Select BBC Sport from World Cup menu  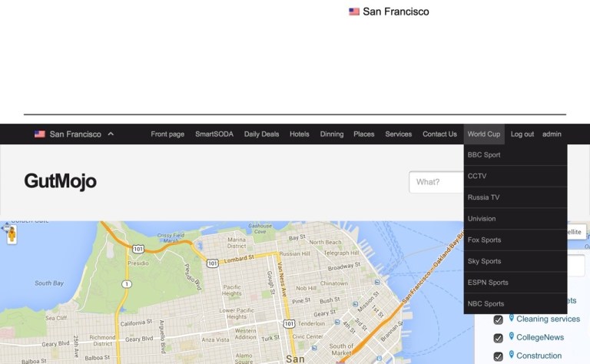484,155
